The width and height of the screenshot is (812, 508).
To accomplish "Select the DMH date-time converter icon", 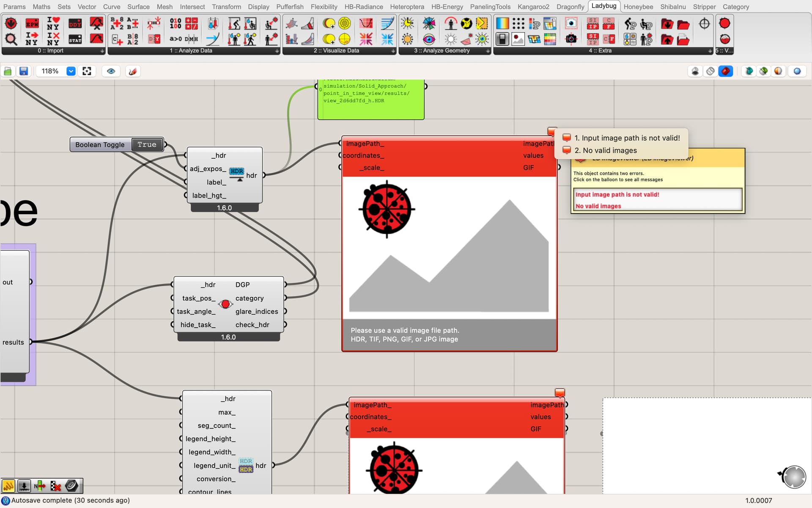I will pyautogui.click(x=191, y=39).
